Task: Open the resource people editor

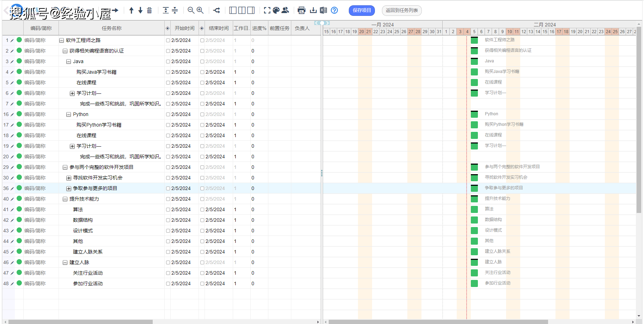Action: [x=285, y=10]
